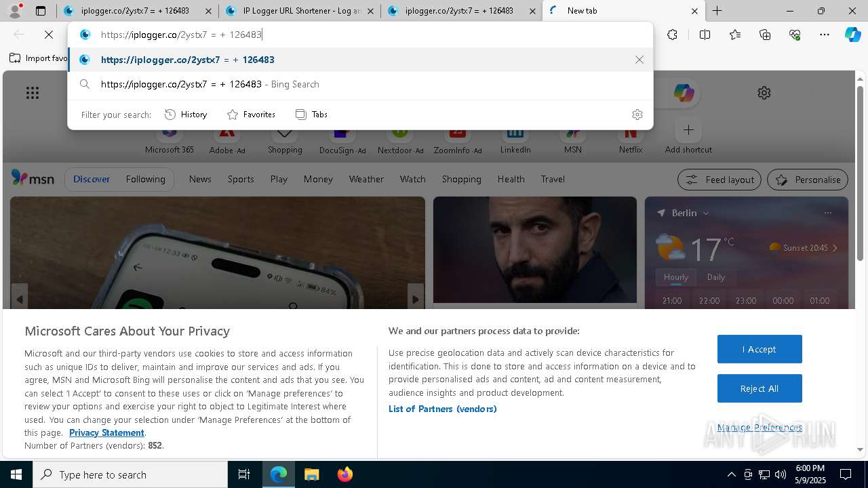Click I Accept privacy button

pyautogui.click(x=759, y=349)
